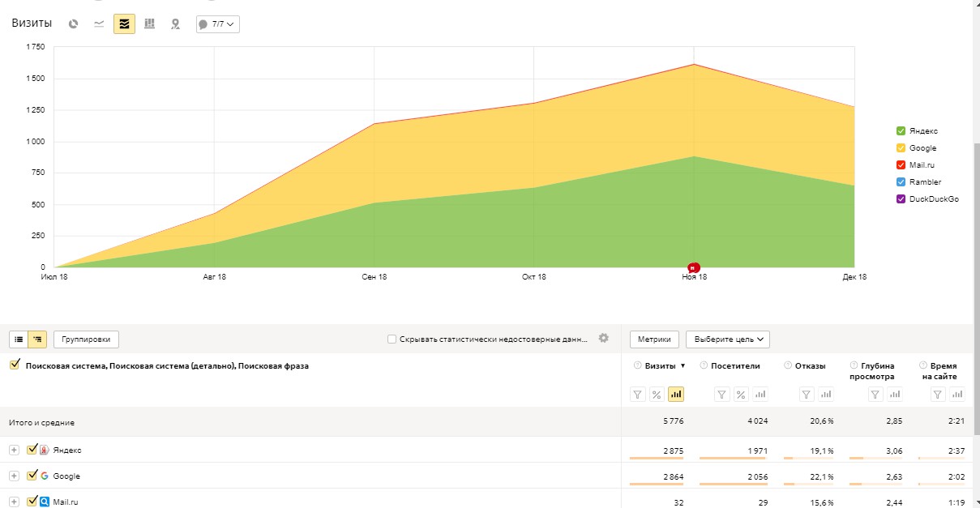Select the tree view icon
980x508 pixels.
[36, 339]
